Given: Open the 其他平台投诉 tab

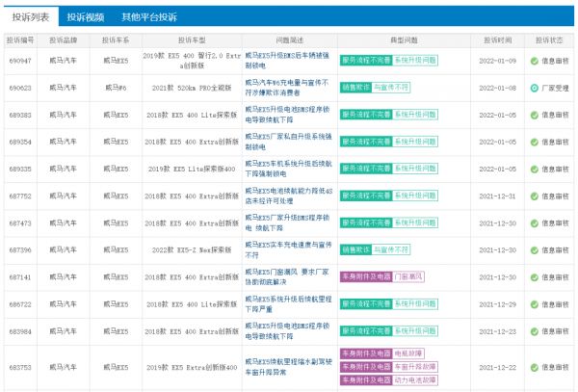Looking at the screenshot, I should [x=148, y=16].
